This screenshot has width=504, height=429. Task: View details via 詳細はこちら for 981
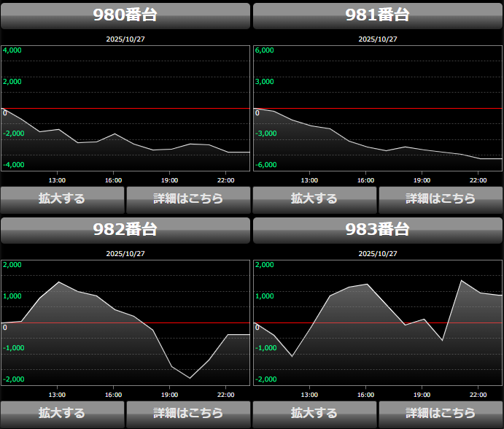click(441, 198)
